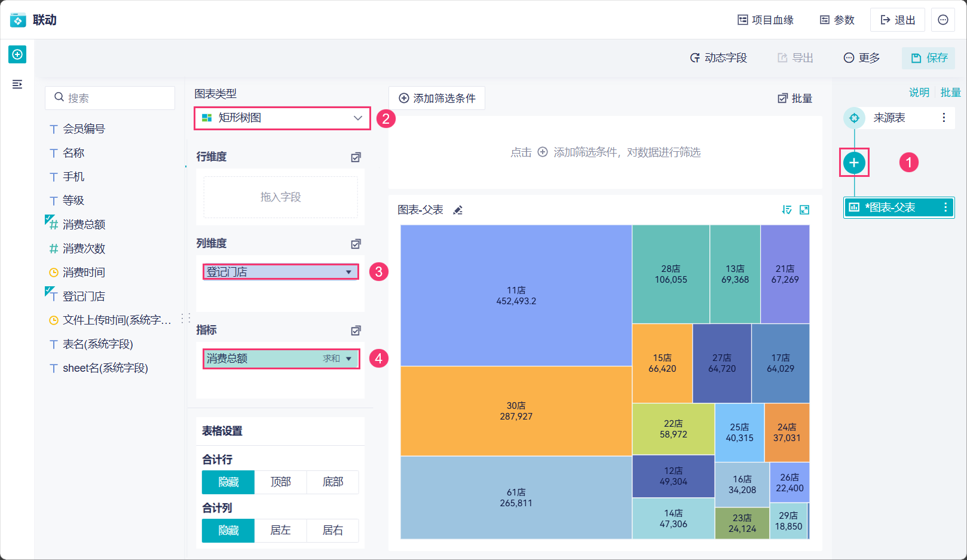Click the orange 30店 treemap block
The width and height of the screenshot is (967, 560).
click(516, 411)
